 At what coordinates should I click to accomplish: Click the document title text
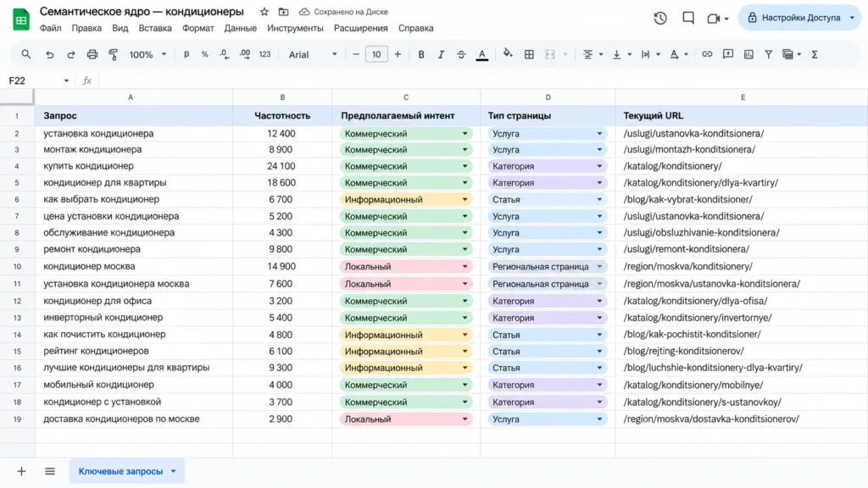pyautogui.click(x=142, y=12)
